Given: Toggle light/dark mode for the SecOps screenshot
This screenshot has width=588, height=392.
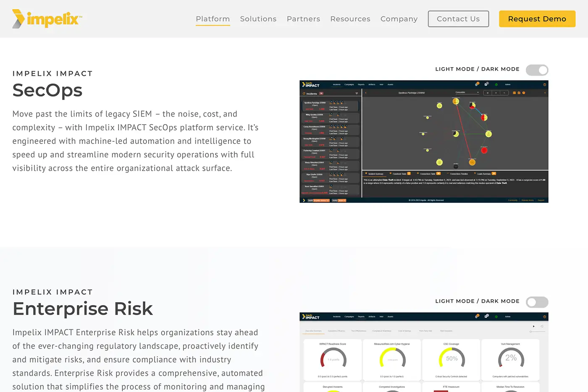Looking at the screenshot, I should 537,70.
